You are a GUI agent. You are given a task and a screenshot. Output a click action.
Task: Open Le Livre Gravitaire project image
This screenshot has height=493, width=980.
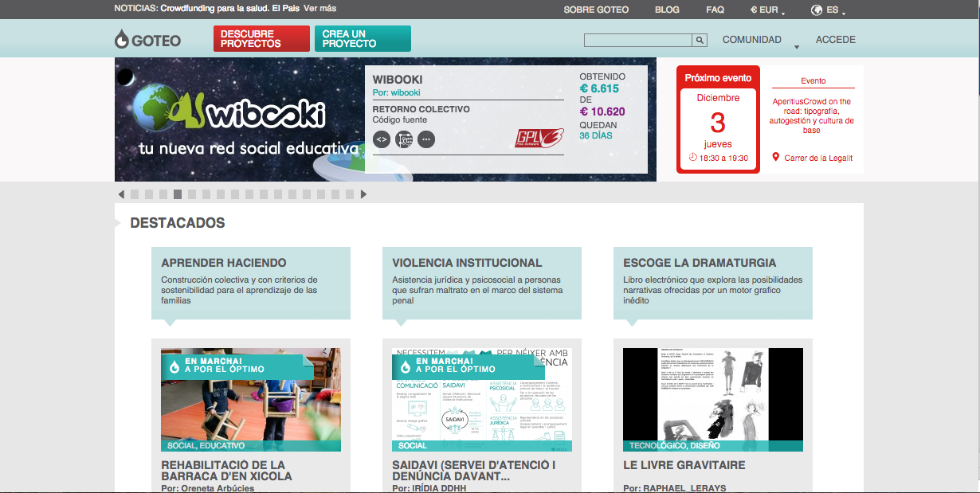point(713,400)
